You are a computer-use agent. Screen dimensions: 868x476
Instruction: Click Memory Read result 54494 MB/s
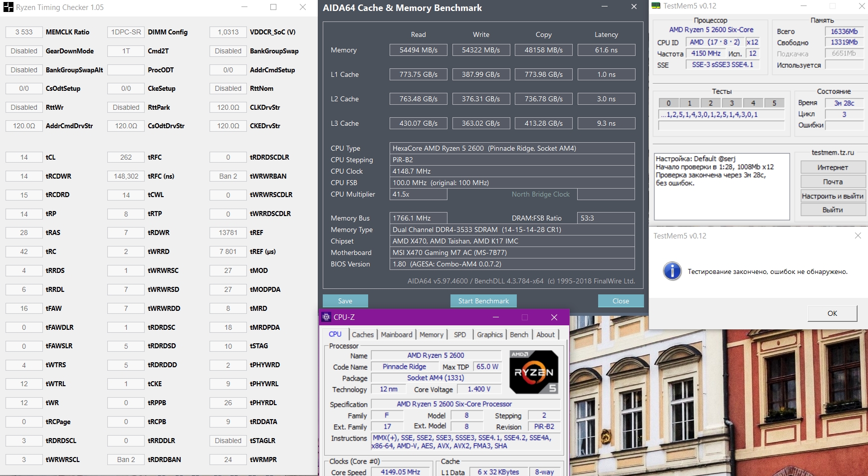coord(418,50)
